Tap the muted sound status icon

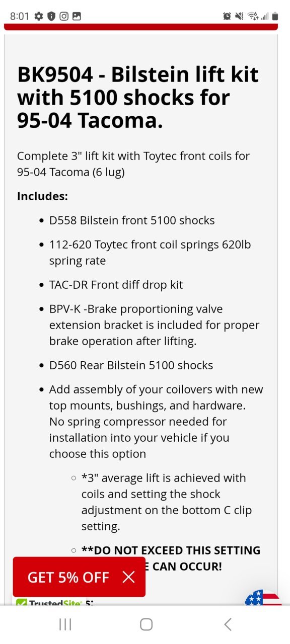tap(239, 16)
